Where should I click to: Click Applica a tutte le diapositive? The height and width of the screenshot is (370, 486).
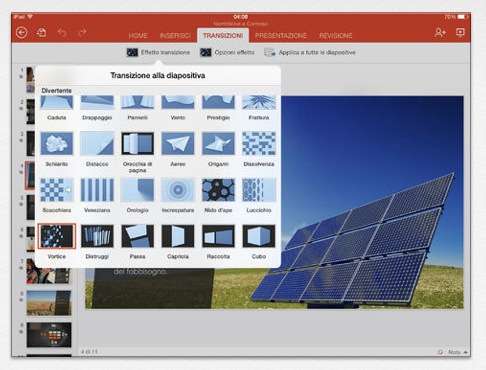pos(310,52)
